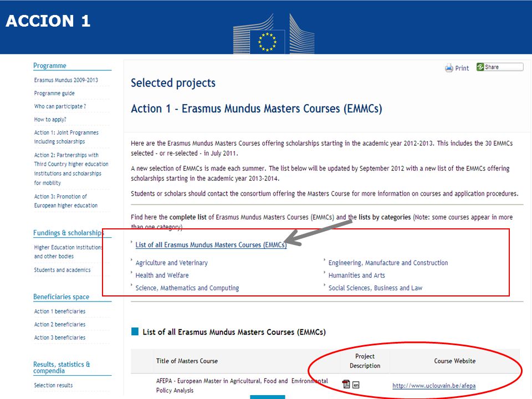Click the Print link
The width and height of the screenshot is (532, 399).
(462, 68)
